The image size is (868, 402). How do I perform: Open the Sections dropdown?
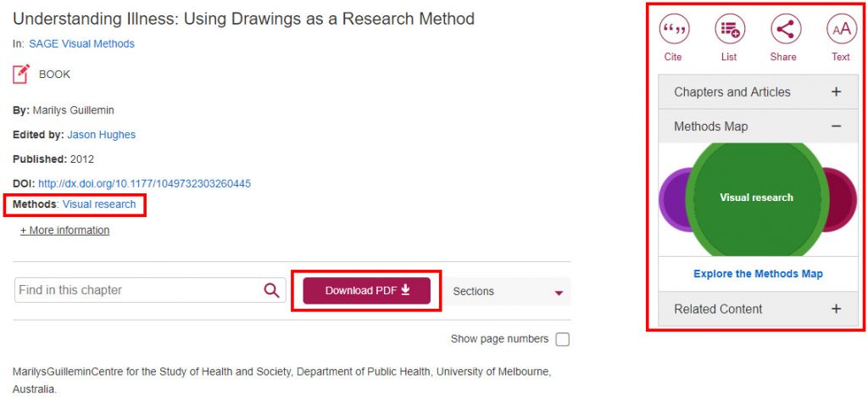[508, 291]
